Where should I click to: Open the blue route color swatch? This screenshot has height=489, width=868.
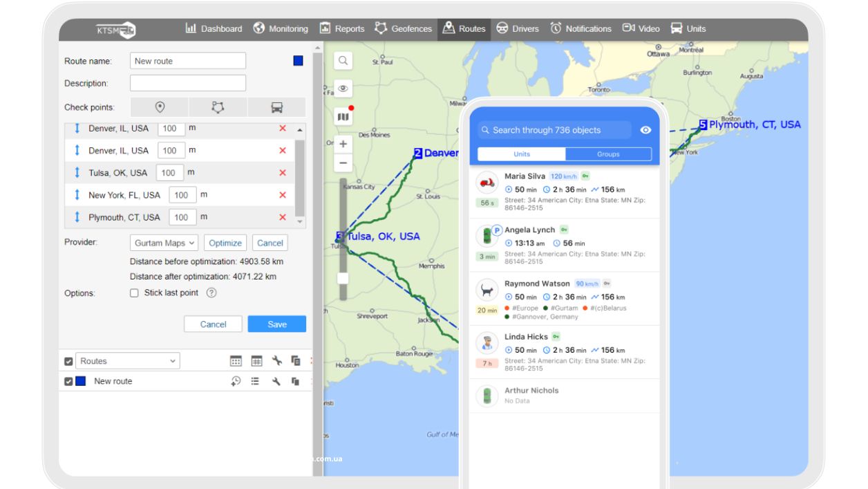(x=298, y=61)
